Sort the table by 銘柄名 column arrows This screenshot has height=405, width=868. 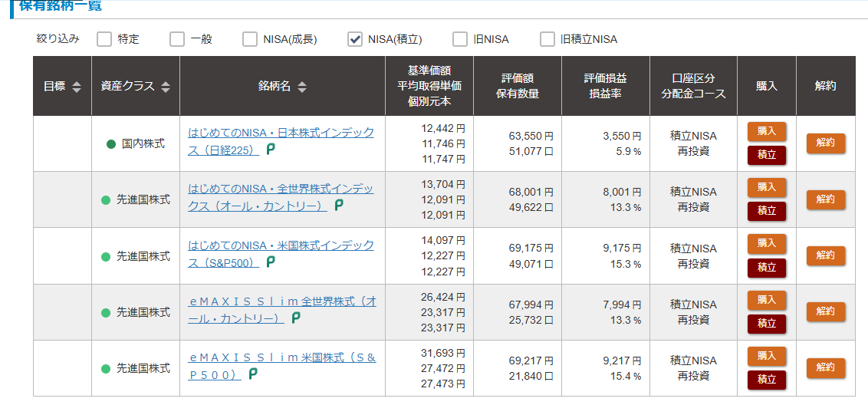pyautogui.click(x=301, y=87)
